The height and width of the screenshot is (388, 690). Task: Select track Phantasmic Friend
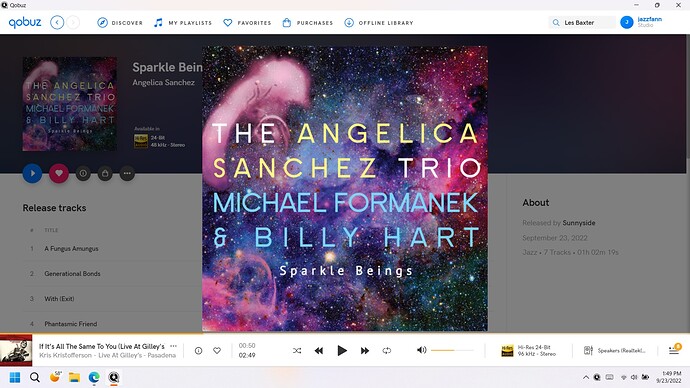(70, 324)
